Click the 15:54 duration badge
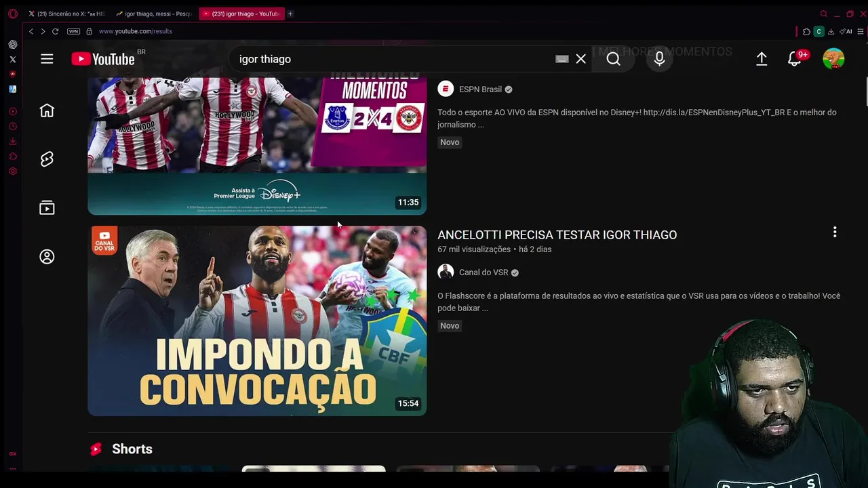 [408, 403]
